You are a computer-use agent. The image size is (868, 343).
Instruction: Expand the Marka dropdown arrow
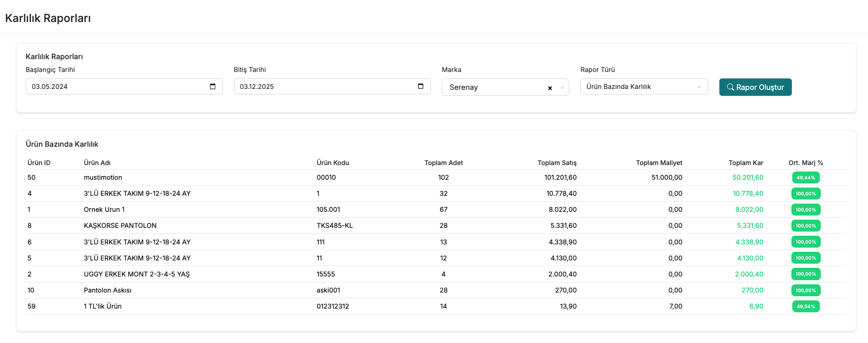pos(562,88)
